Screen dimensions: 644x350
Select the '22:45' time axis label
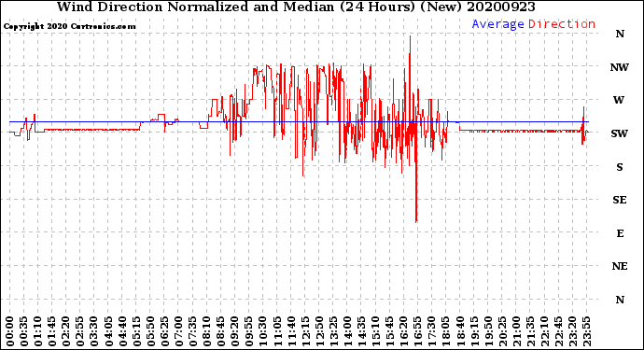[558, 331]
